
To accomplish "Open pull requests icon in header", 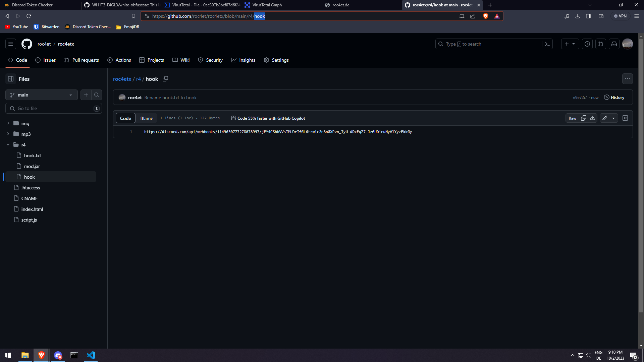I will (x=601, y=44).
